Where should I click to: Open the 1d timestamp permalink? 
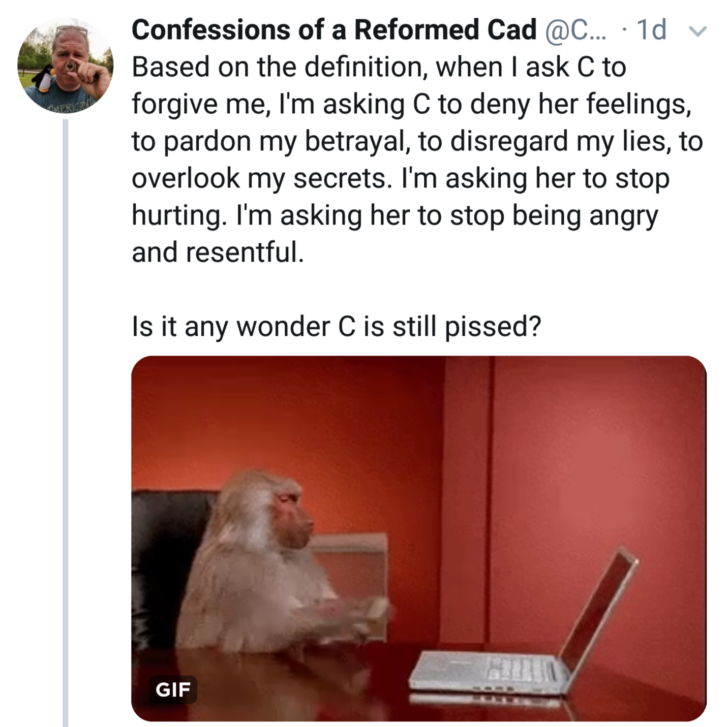pos(651,29)
